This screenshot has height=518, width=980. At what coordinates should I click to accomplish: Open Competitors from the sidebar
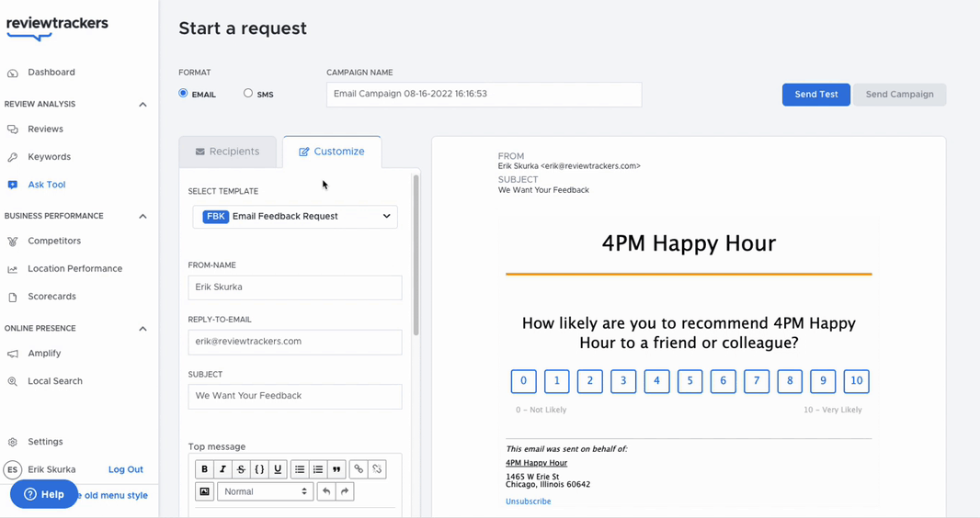[x=54, y=241]
